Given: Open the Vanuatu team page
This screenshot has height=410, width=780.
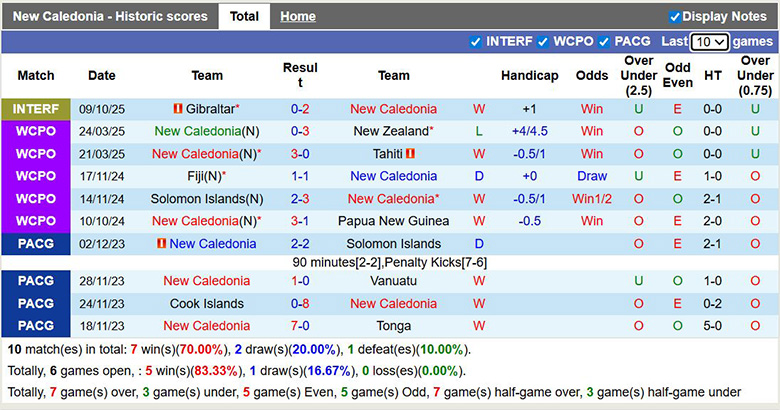Looking at the screenshot, I should pos(393,281).
